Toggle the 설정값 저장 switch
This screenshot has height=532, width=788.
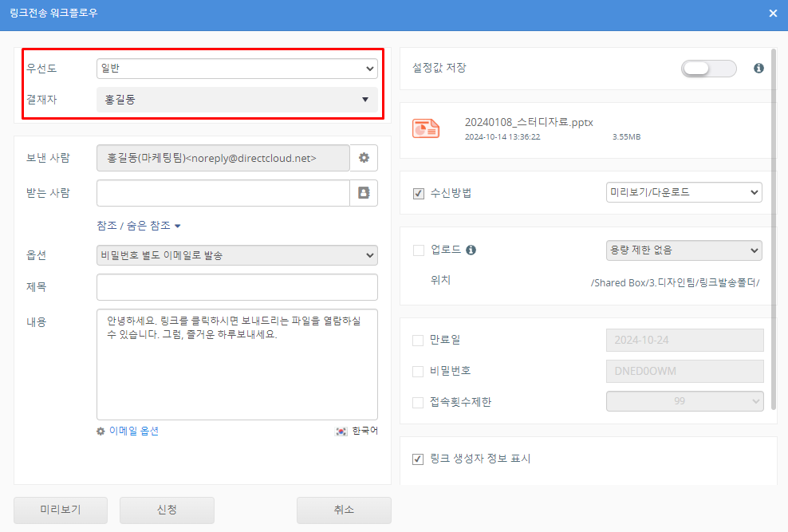(708, 69)
